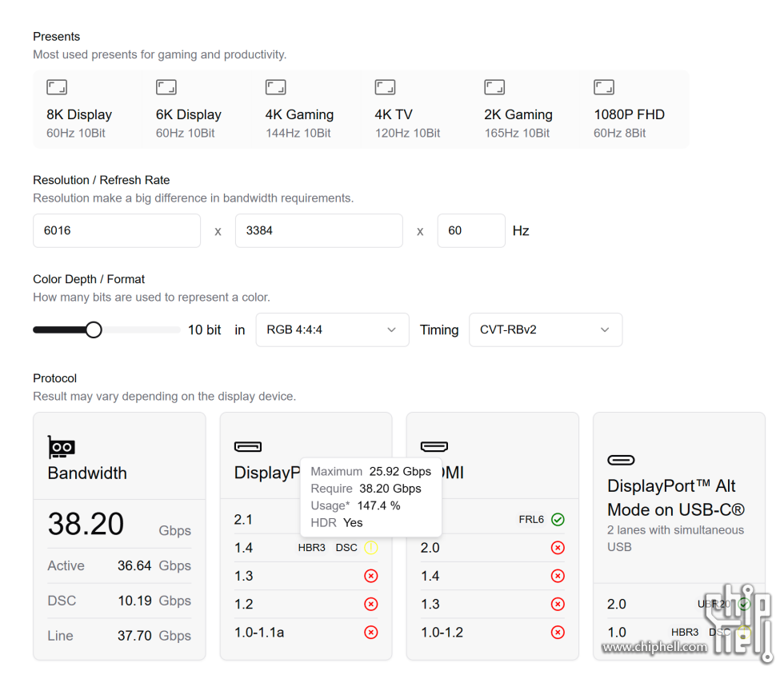
Task: Click the Maximum 25.92 Gbps tooltip value
Action: tap(400, 472)
